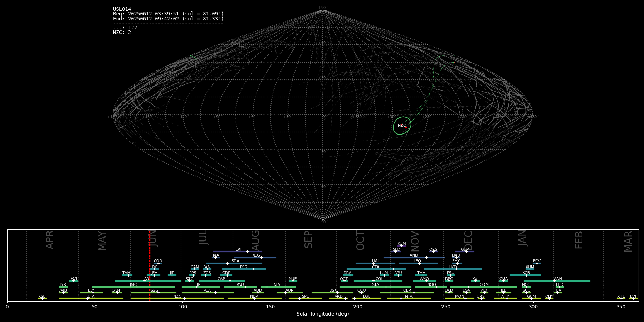Click the USL014 station title text
Image resolution: width=644 pixels, height=322 pixels.
(122, 9)
